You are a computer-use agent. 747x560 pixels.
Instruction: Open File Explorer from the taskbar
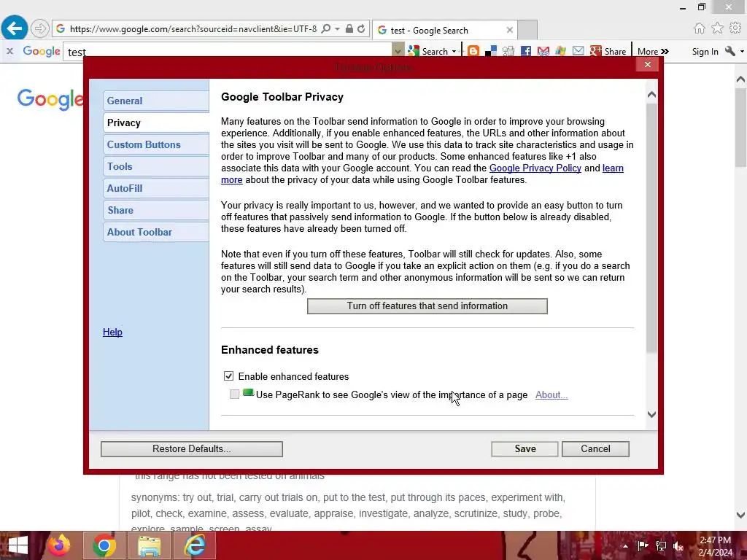click(149, 545)
